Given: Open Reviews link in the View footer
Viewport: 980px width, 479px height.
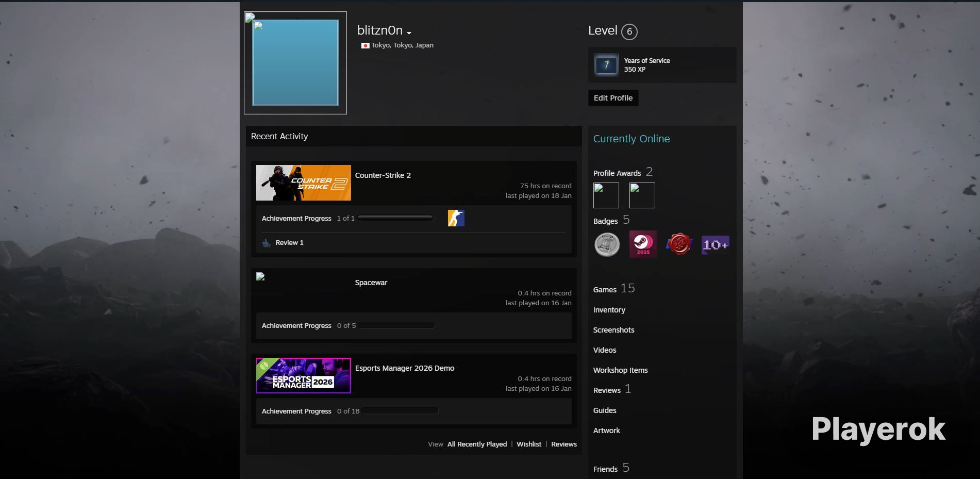Looking at the screenshot, I should 563,444.
